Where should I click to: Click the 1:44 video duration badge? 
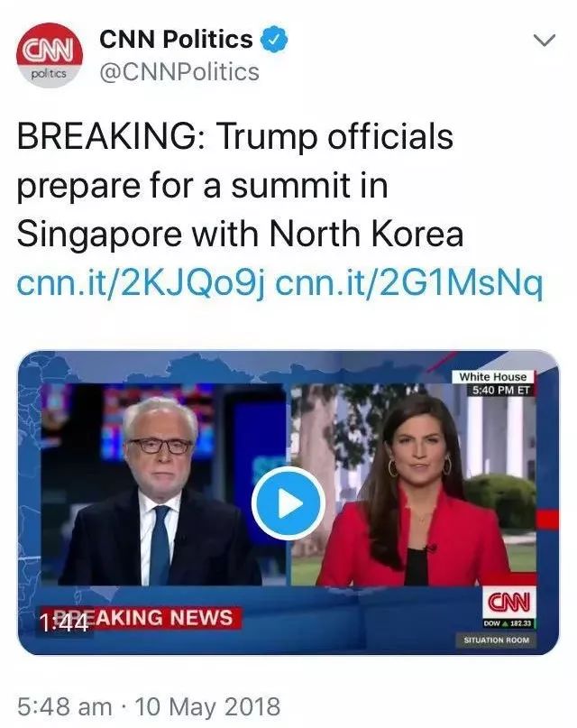(64, 623)
